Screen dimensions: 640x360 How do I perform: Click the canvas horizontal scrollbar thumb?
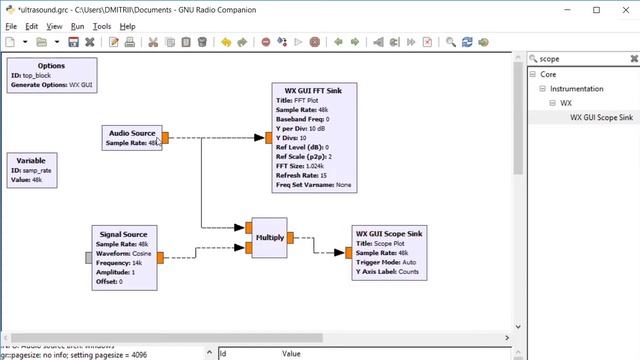point(167,338)
